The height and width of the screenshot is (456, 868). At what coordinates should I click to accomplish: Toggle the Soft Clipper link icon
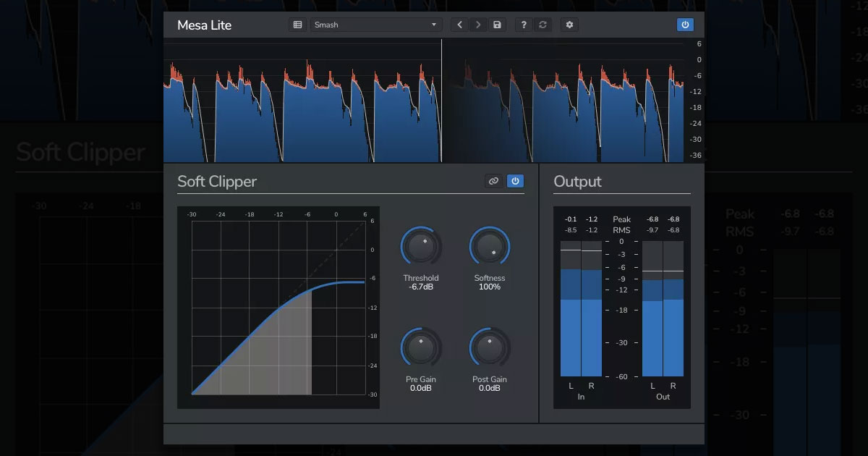[493, 181]
